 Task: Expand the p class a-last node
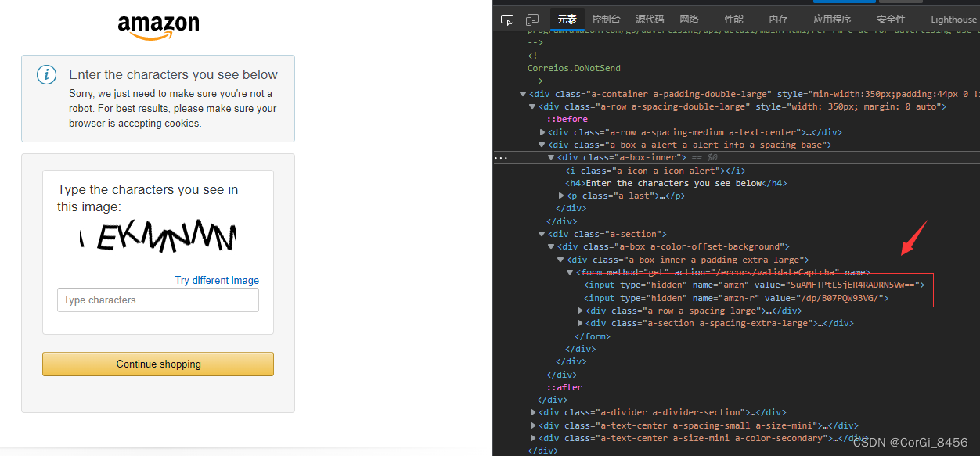(x=560, y=196)
